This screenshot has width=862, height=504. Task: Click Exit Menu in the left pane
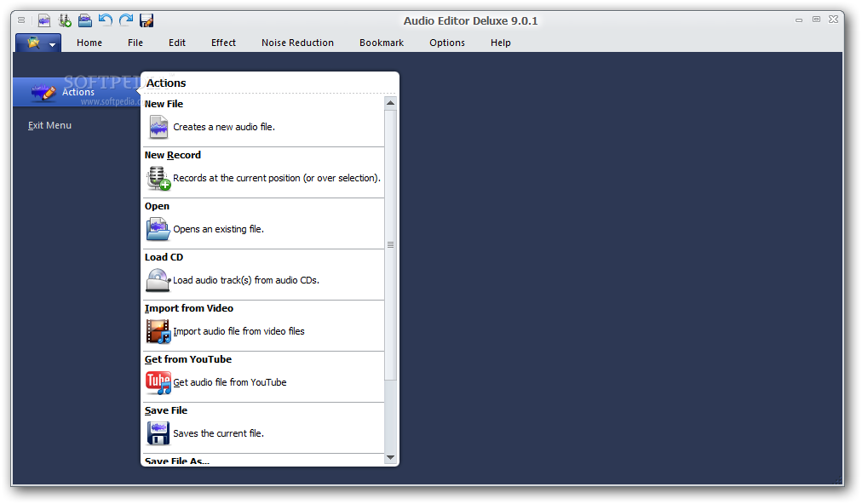pyautogui.click(x=49, y=125)
